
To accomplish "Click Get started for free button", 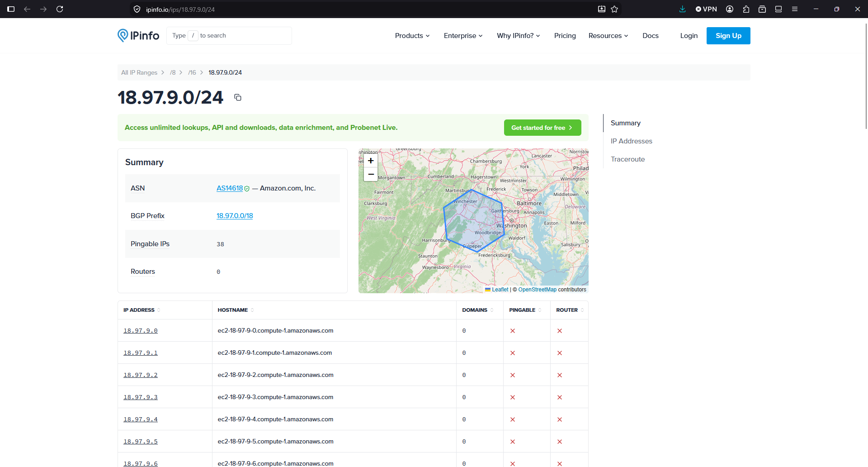I will [x=542, y=128].
